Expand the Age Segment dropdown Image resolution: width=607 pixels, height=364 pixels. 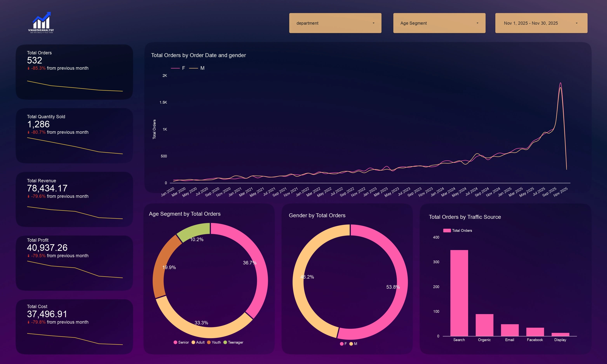tap(439, 23)
